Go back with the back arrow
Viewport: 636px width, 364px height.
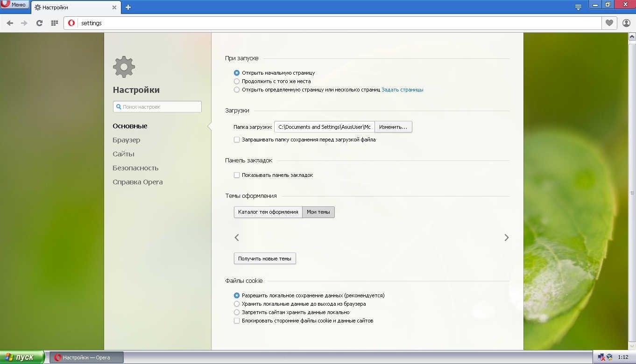[x=10, y=23]
